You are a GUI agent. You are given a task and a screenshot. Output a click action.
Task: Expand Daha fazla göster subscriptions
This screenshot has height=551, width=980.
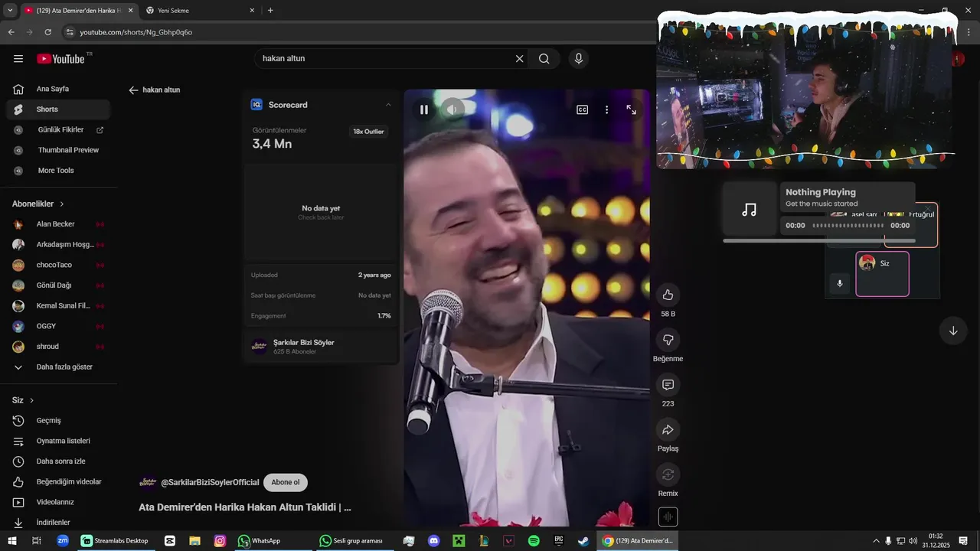(x=58, y=367)
